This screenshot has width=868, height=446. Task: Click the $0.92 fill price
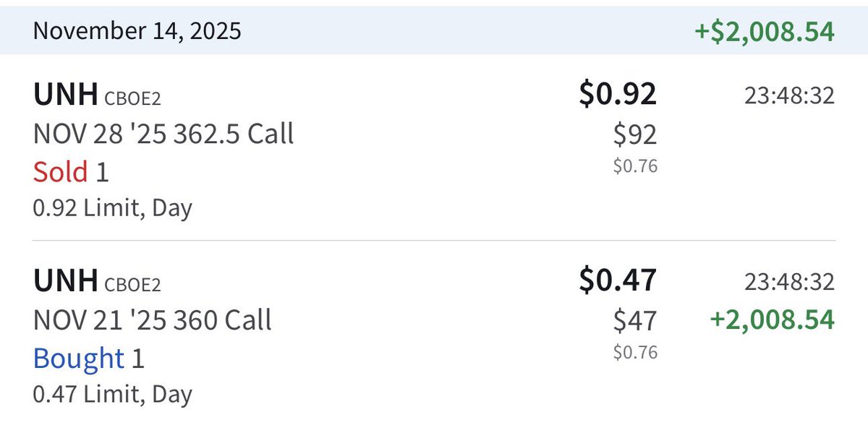617,95
